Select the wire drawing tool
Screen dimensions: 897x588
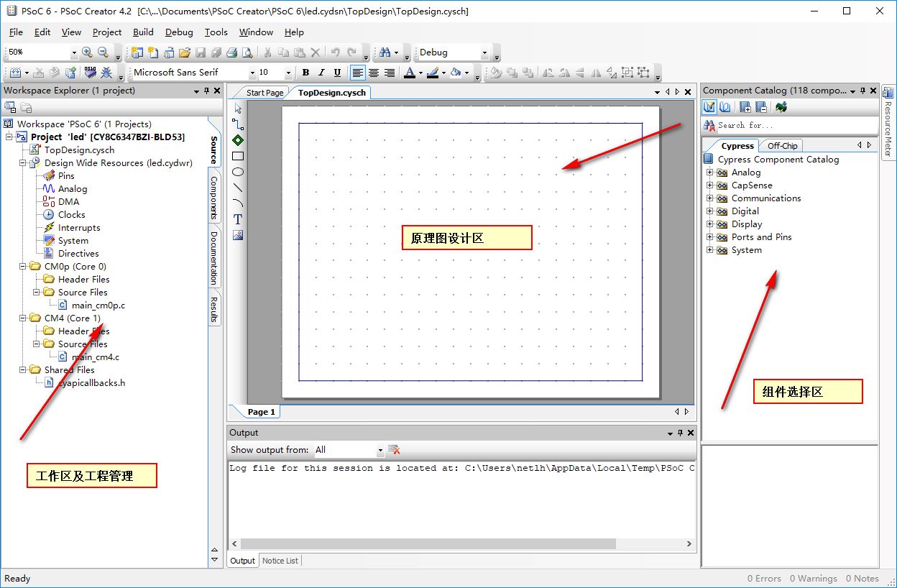click(238, 124)
